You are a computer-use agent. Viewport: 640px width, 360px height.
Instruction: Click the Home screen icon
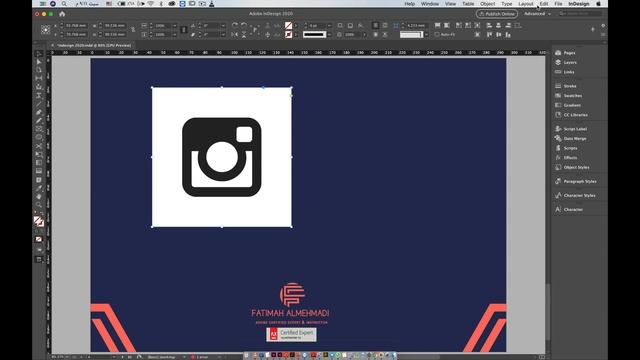pyautogui.click(x=62, y=14)
